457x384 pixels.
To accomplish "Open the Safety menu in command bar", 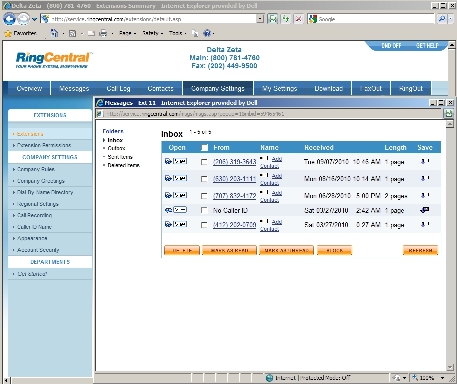I will point(152,33).
